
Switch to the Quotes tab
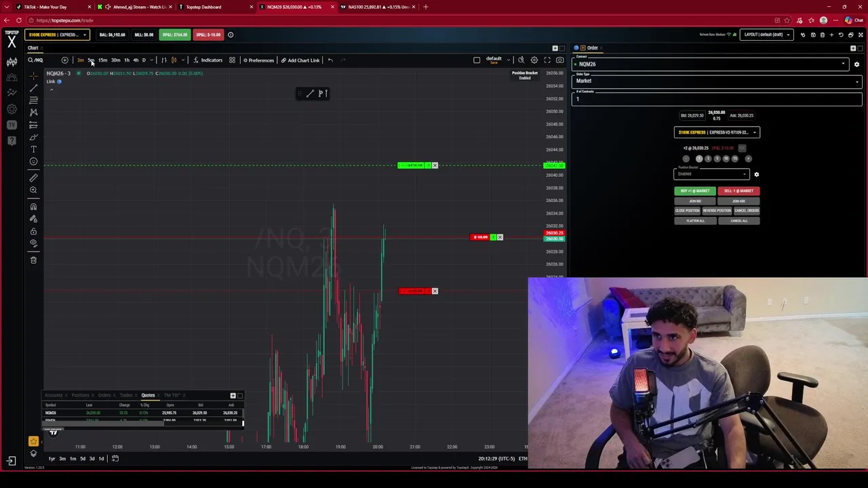(x=148, y=395)
